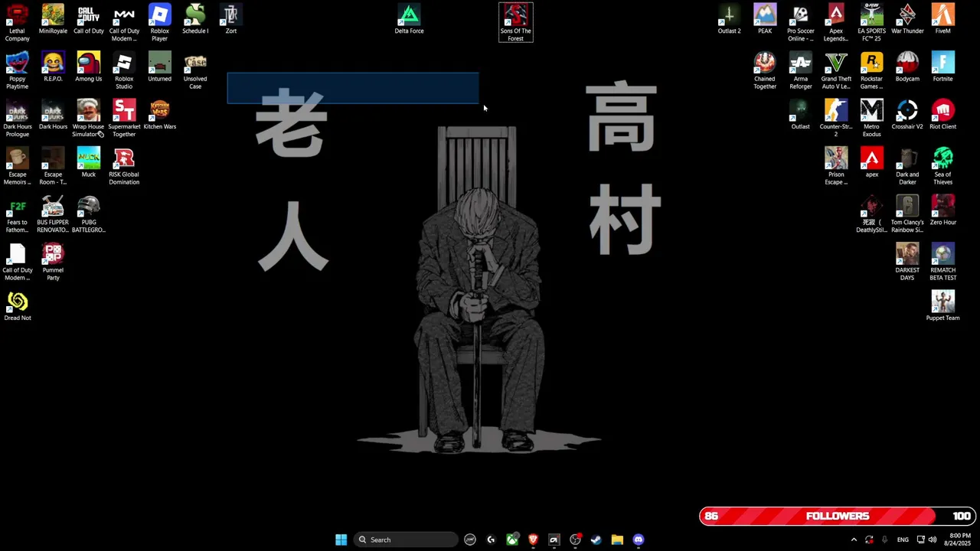Click the Zort game shortcut

click(230, 20)
